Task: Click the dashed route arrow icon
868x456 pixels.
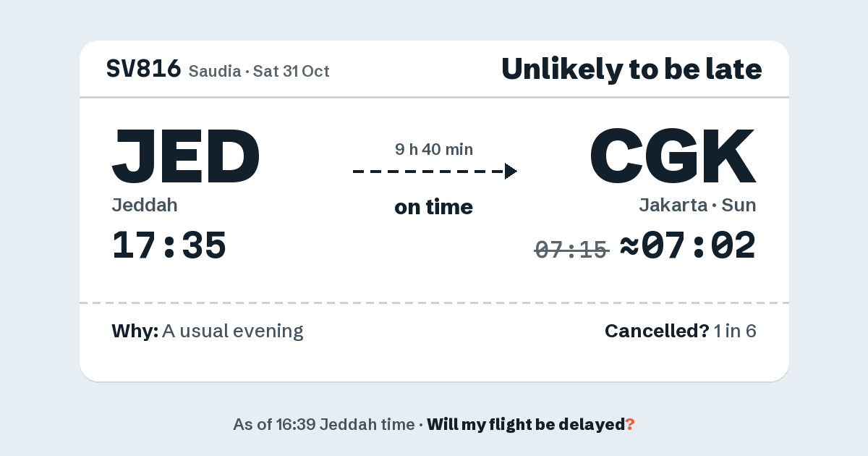Action: click(435, 172)
